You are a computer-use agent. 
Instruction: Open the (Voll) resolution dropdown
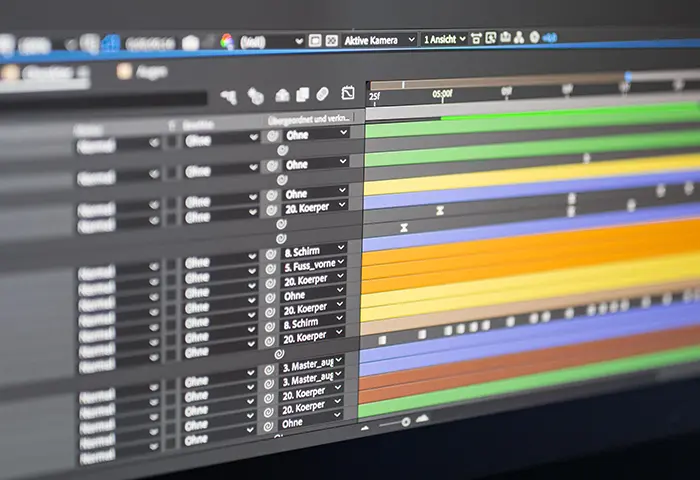[x=271, y=42]
